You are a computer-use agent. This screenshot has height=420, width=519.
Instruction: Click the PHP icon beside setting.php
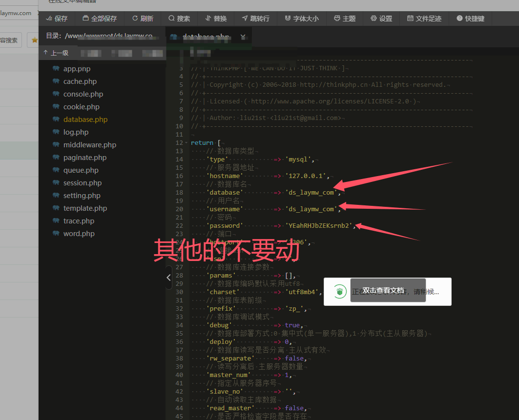point(56,195)
